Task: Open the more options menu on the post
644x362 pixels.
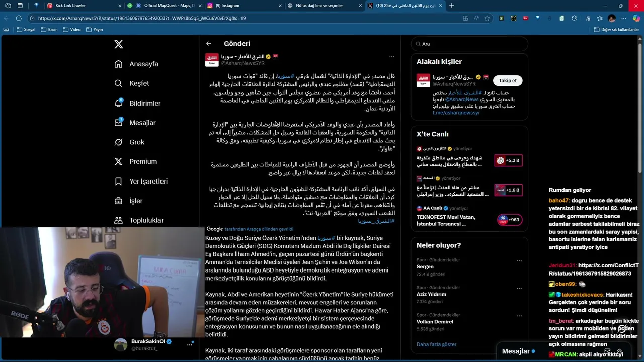Action: pos(392,57)
